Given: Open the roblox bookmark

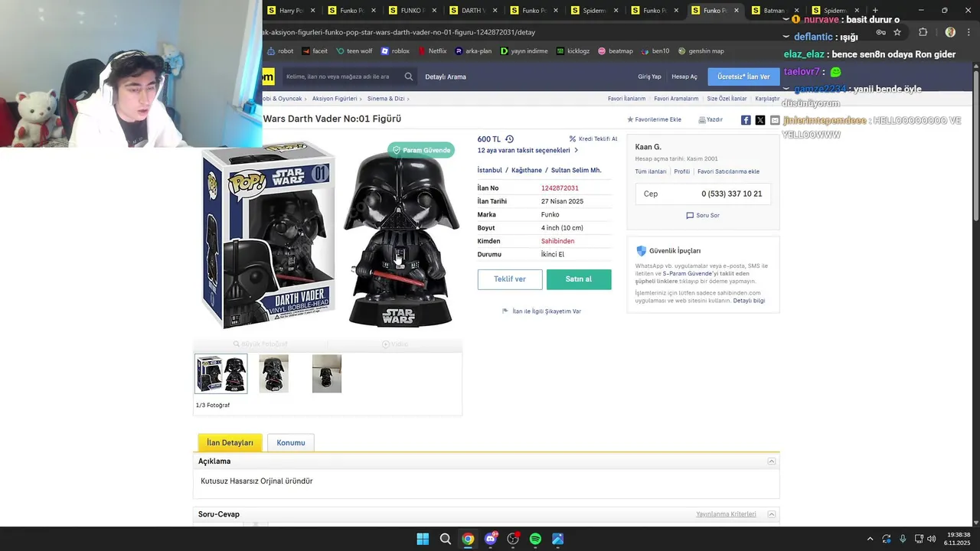Looking at the screenshot, I should pyautogui.click(x=395, y=51).
